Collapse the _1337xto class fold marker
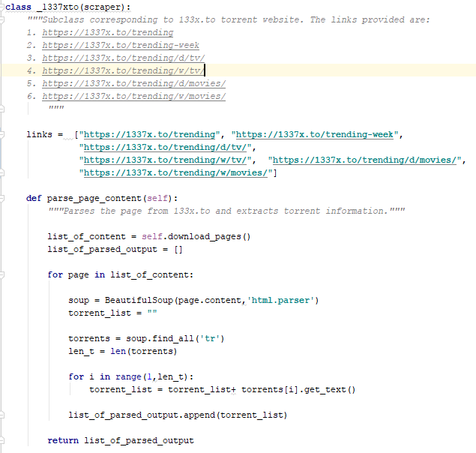This screenshot has height=453, width=476. [x=1, y=7]
